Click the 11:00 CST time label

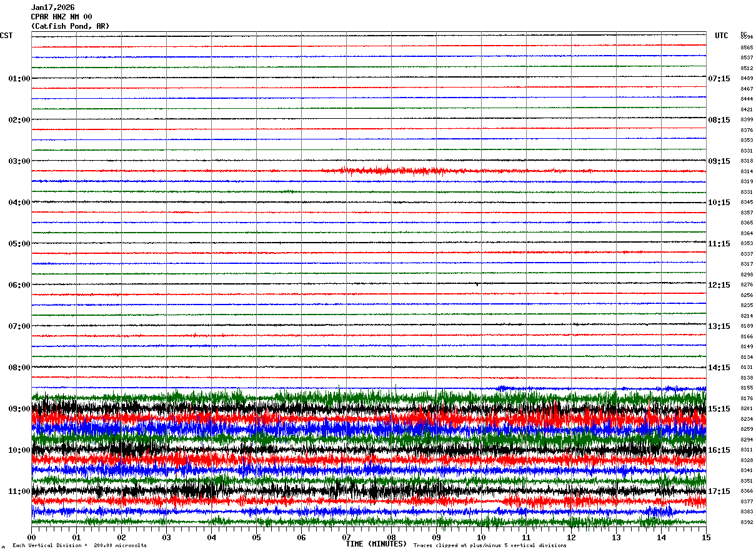click(x=19, y=491)
